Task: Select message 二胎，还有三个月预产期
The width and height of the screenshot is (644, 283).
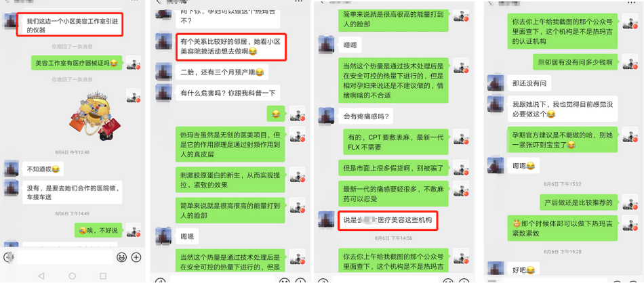Action: coord(222,72)
